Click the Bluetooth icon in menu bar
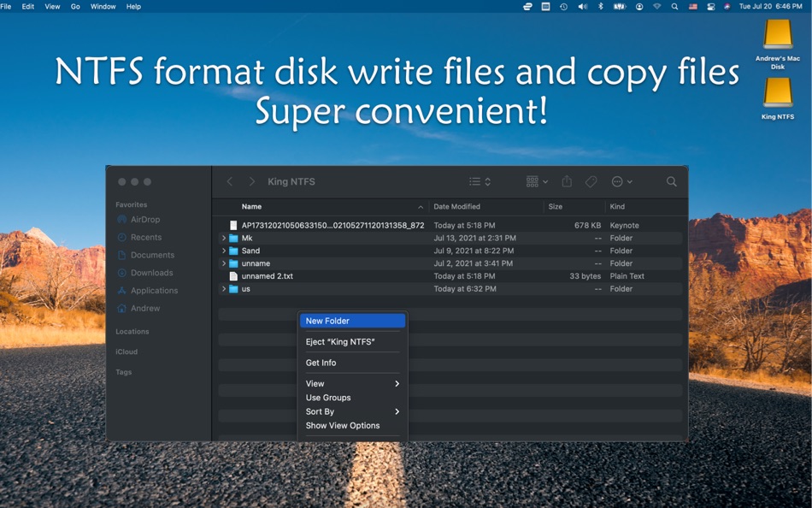 tap(601, 7)
